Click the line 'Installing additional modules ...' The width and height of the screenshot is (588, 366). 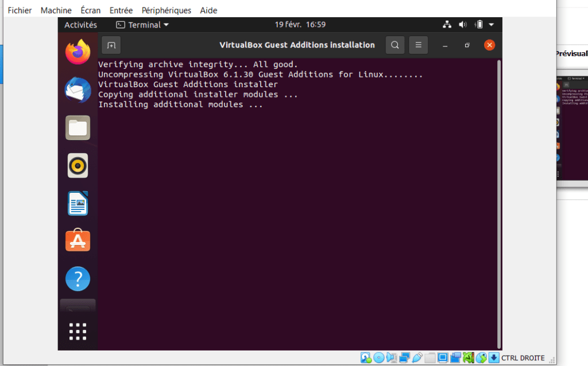click(x=180, y=104)
